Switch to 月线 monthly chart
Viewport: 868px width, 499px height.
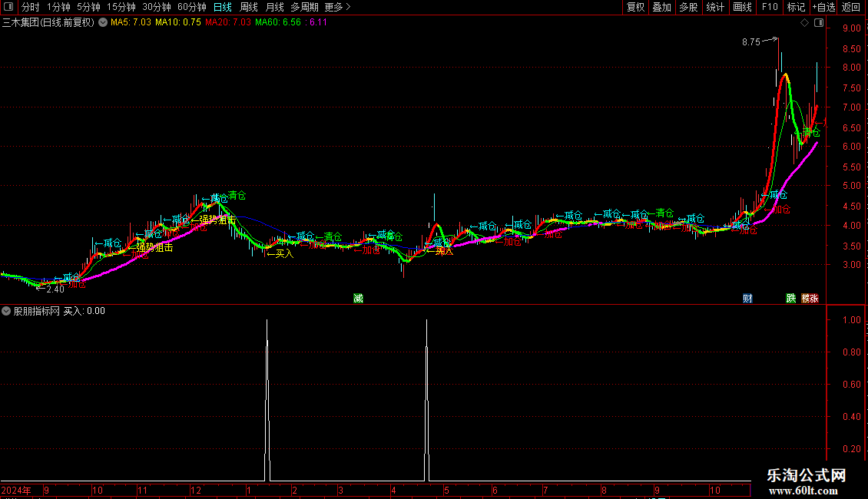pos(274,7)
